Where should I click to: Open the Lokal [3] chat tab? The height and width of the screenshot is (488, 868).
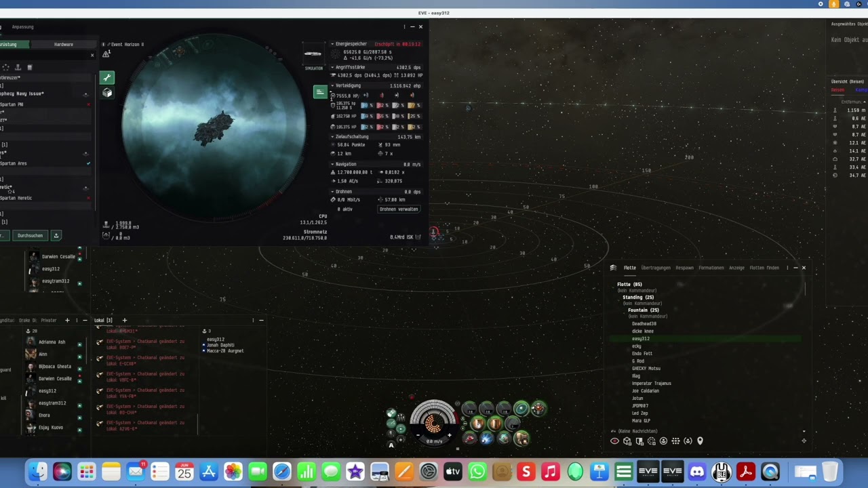pos(104,320)
